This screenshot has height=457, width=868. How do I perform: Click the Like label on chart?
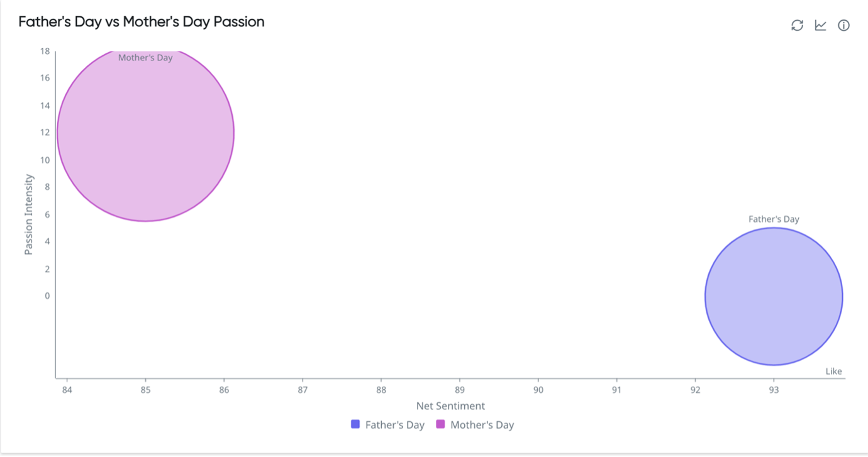[833, 372]
